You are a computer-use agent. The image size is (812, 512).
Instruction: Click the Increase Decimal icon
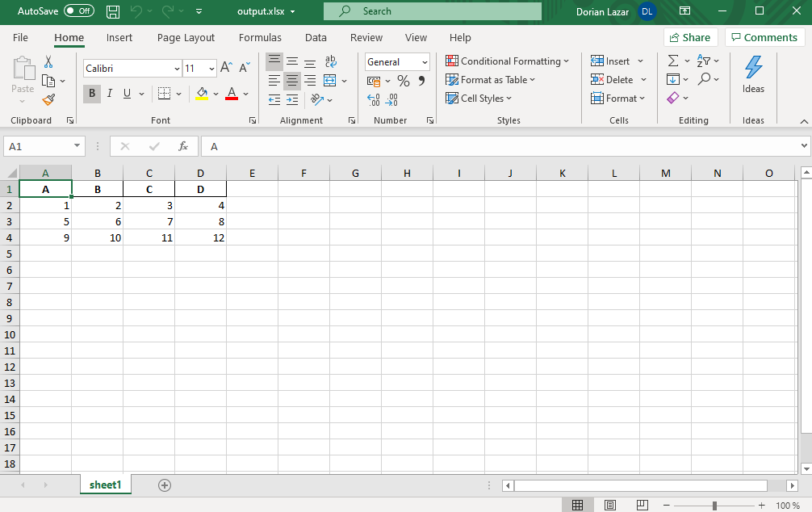373,98
